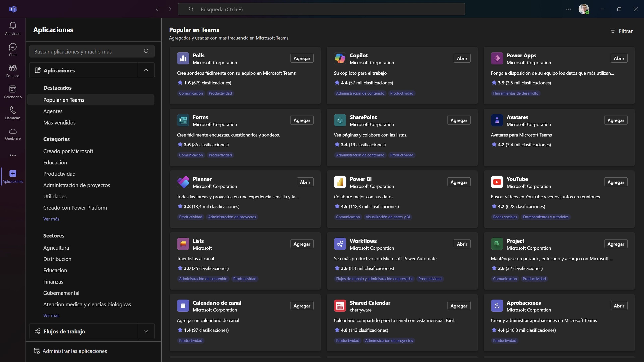This screenshot has width=644, height=362.
Task: Open Power Apps with Abrir
Action: [x=619, y=58]
